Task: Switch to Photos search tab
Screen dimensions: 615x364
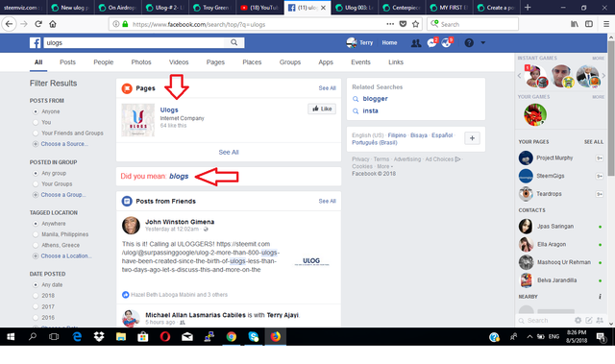Action: 141,62
